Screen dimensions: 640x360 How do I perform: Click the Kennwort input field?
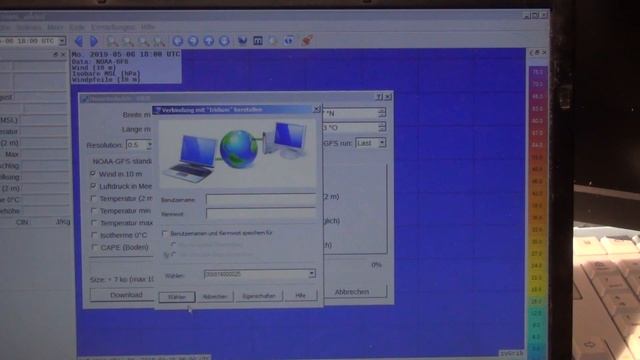(261, 213)
